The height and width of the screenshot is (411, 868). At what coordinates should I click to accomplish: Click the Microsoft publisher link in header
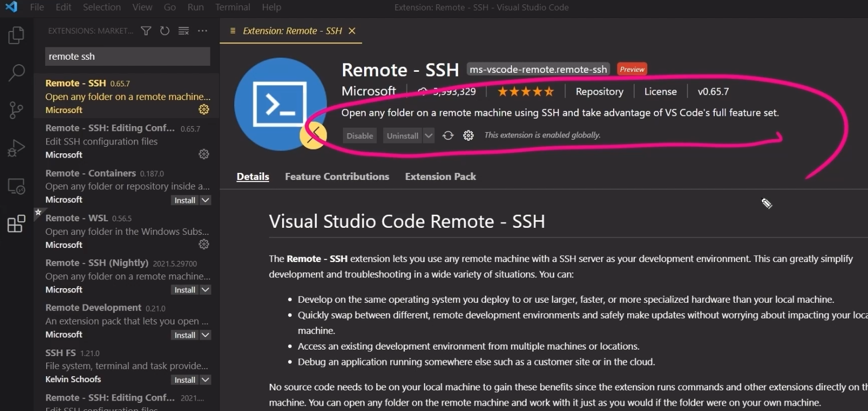(369, 91)
